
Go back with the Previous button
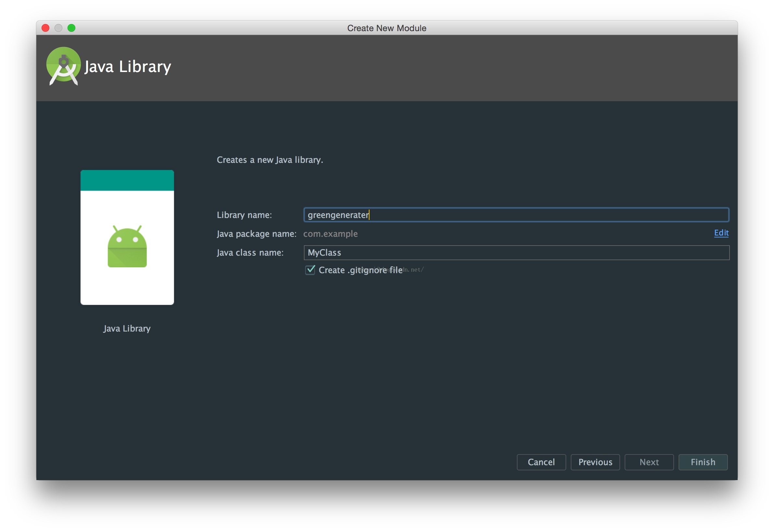(x=595, y=462)
